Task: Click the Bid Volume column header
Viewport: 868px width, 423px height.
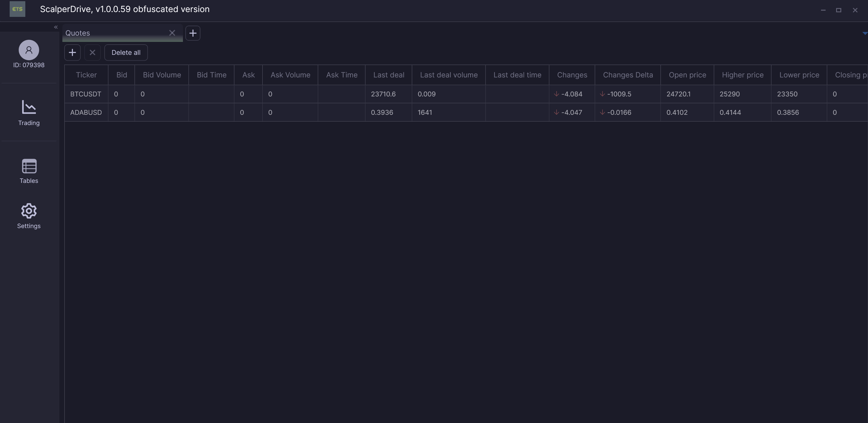Action: (162, 75)
